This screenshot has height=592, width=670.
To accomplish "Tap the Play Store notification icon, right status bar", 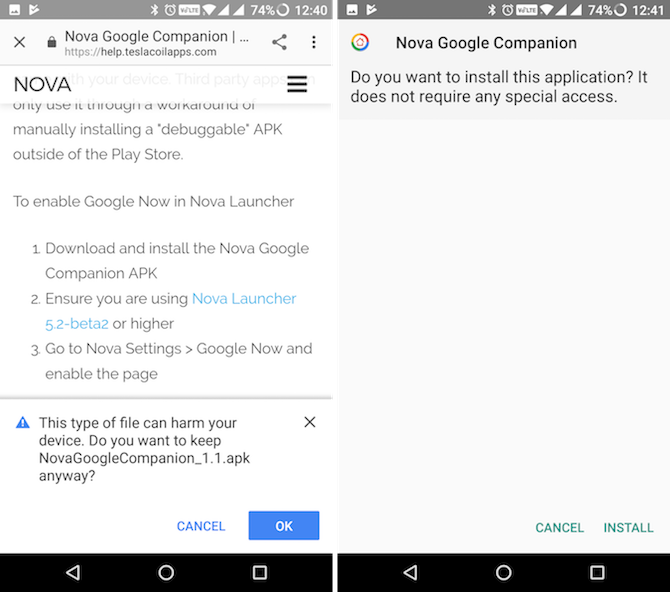I will coord(372,9).
